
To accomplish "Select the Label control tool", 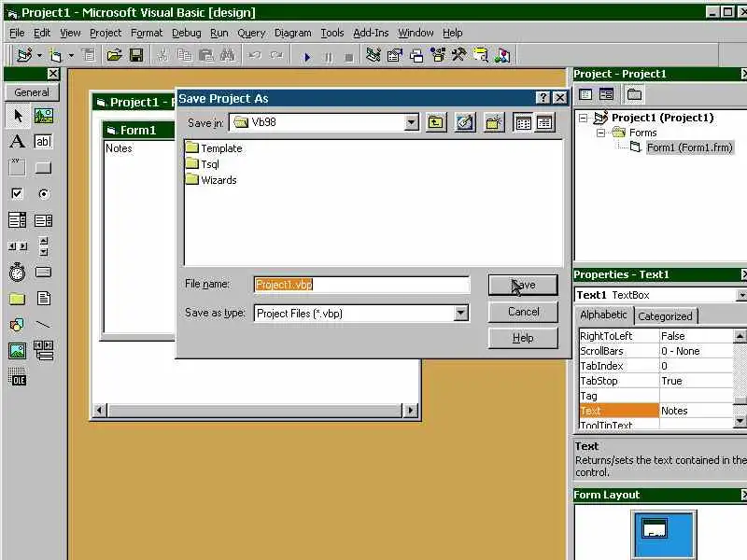I will click(18, 142).
